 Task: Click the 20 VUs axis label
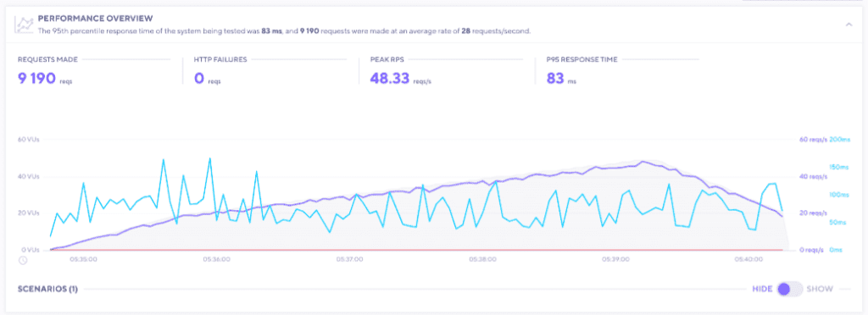click(x=29, y=213)
